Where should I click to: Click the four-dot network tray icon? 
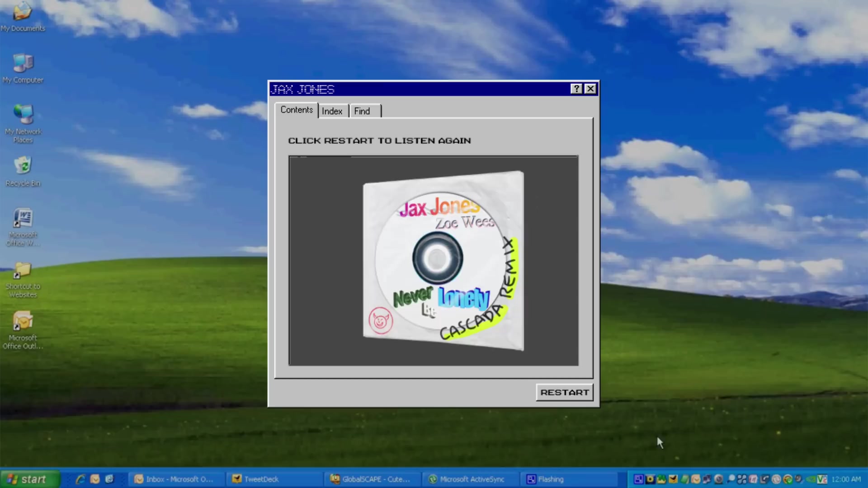tap(742, 479)
